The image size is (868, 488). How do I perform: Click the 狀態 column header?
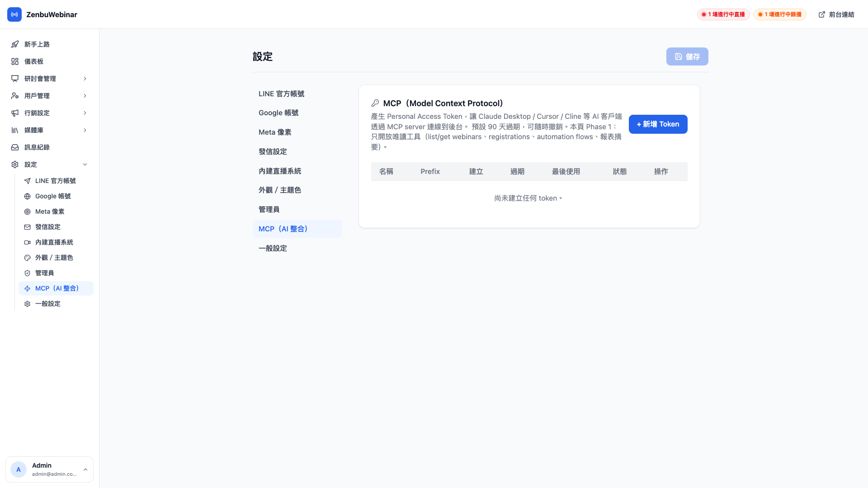[x=619, y=171]
